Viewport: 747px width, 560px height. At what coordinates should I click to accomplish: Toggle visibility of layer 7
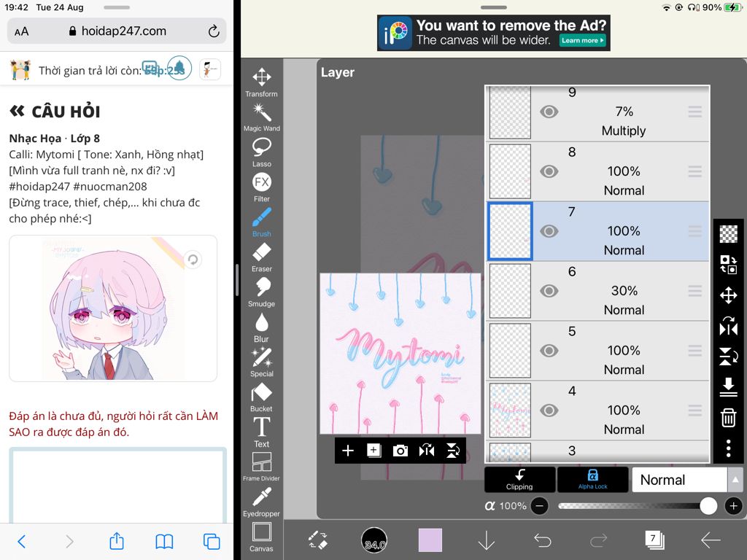click(x=549, y=231)
